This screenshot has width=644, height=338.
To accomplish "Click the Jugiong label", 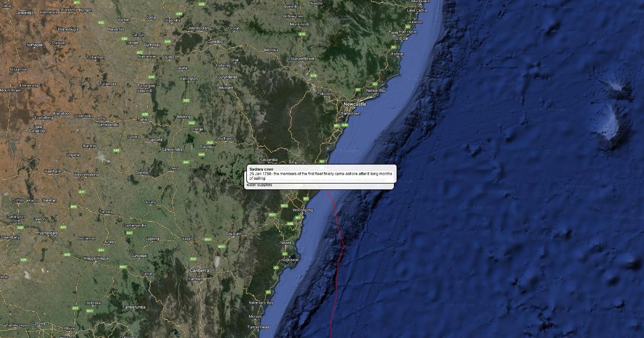I will [152, 238].
